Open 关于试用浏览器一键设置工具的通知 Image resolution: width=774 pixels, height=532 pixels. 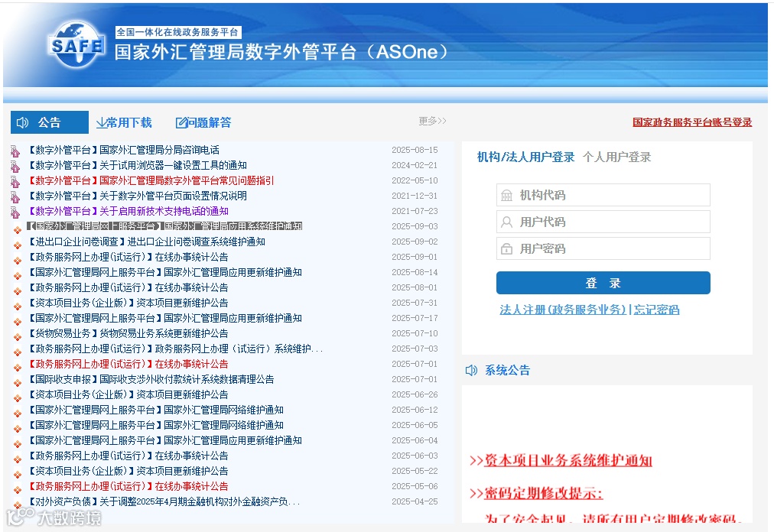click(x=137, y=165)
